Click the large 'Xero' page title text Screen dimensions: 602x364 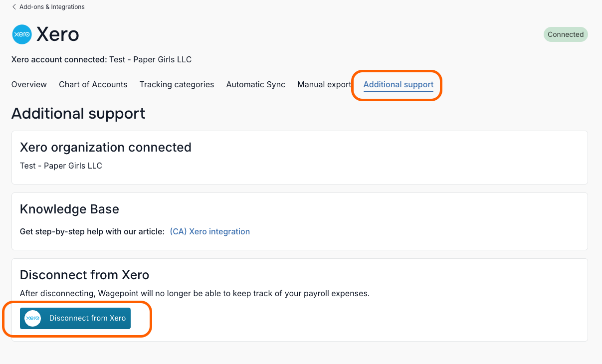58,34
